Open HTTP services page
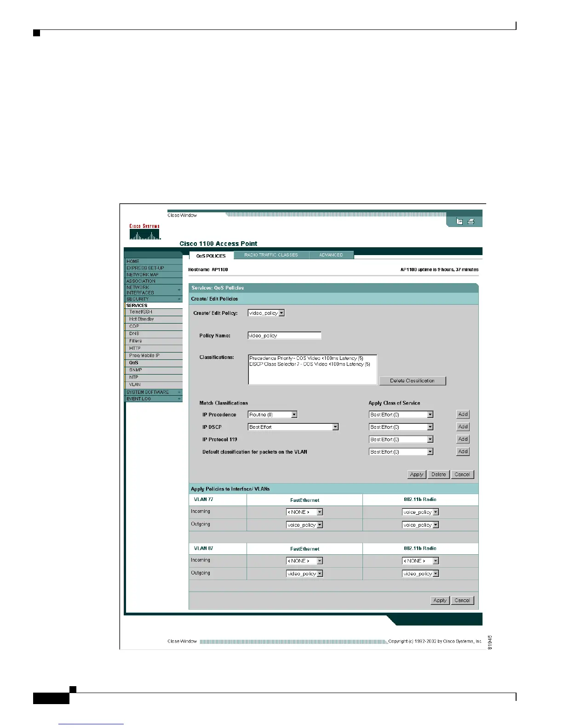This screenshot has width=563, height=728. point(154,348)
